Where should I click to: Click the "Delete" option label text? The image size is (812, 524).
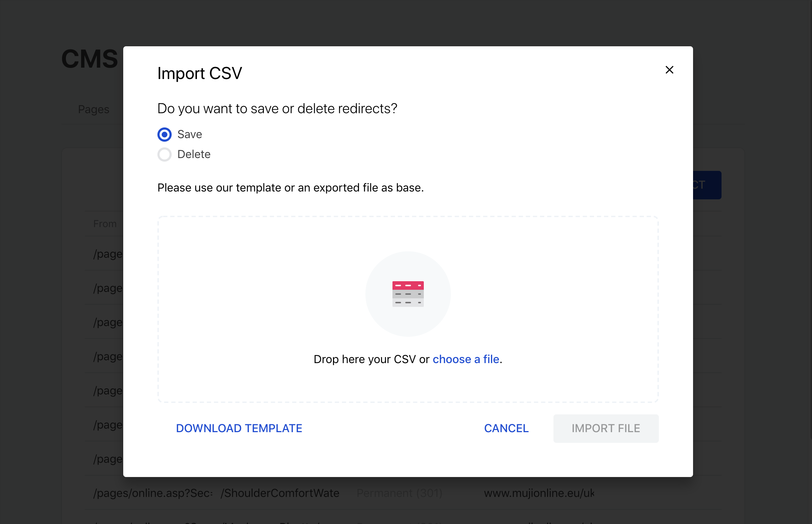coord(194,154)
